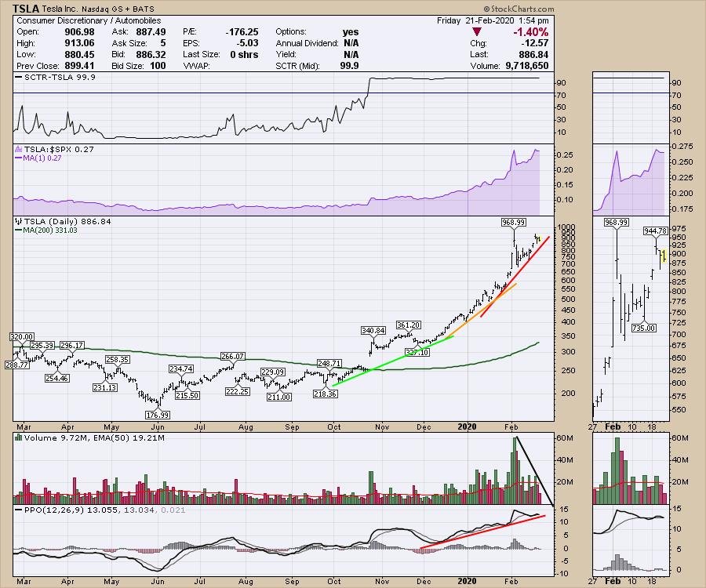Click the Options yes value
Image resolution: width=706 pixels, height=588 pixels.
[351, 31]
